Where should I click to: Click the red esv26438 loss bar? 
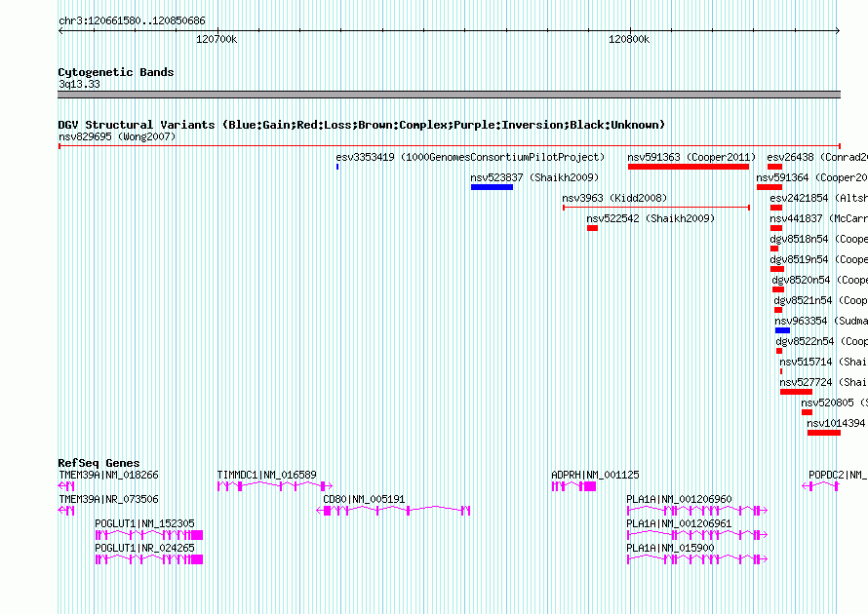click(x=774, y=167)
